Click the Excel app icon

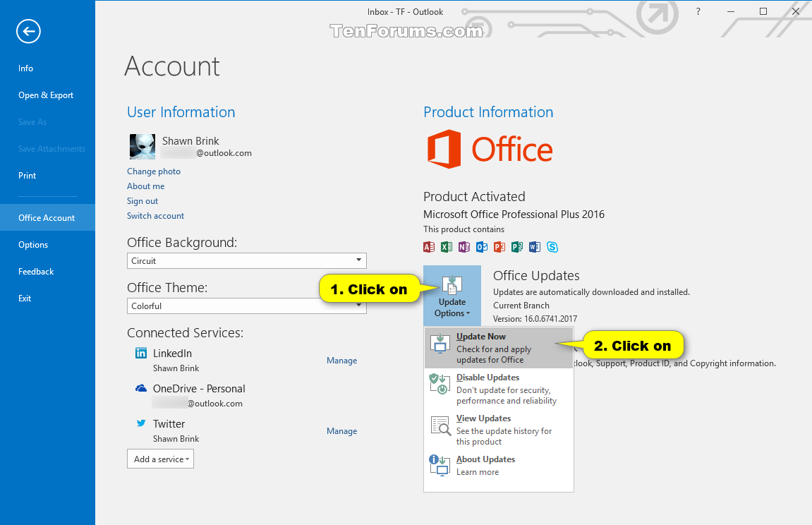pyautogui.click(x=447, y=247)
